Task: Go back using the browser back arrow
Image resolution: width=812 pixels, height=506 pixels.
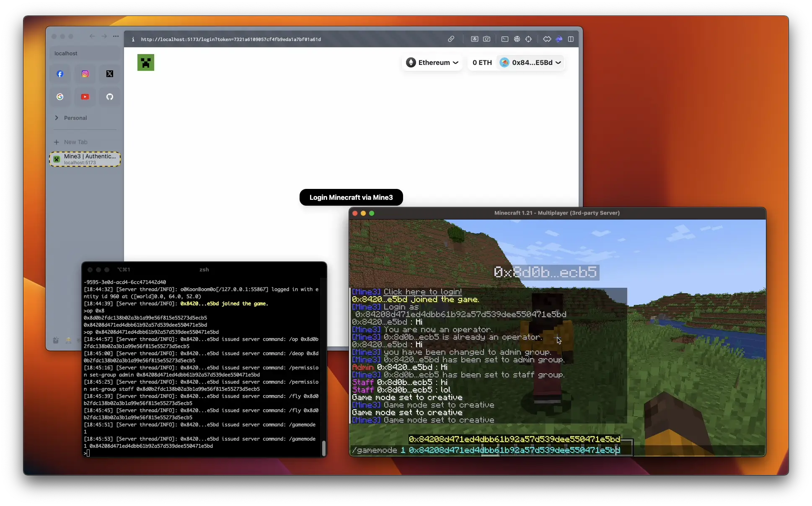Action: (92, 36)
